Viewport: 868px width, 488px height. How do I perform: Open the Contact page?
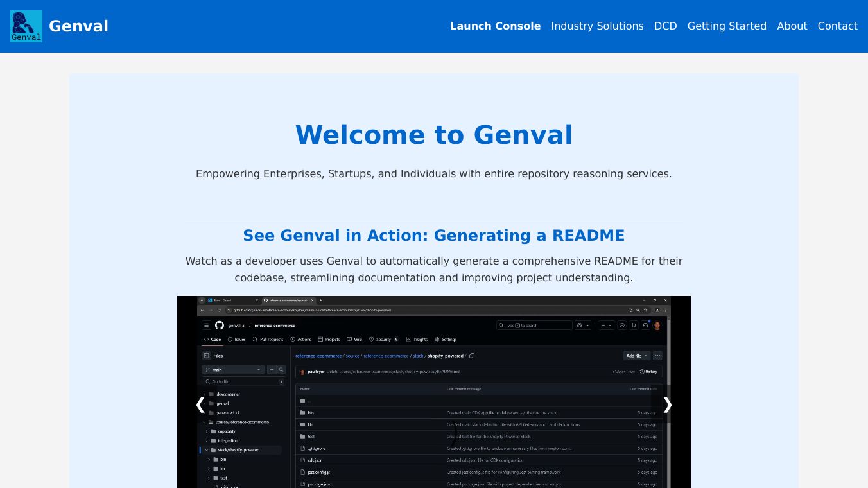pos(838,26)
